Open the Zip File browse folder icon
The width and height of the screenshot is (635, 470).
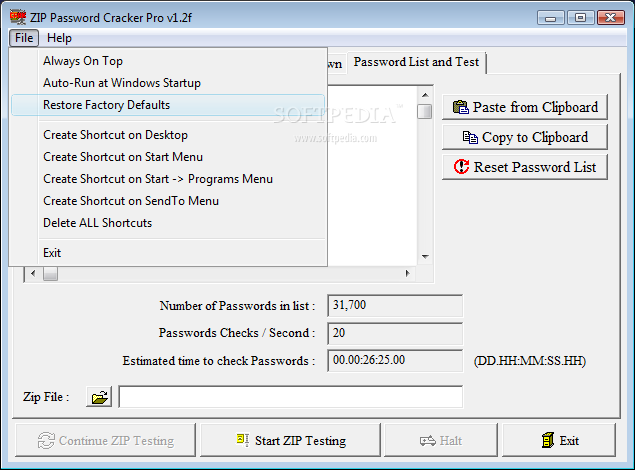pos(99,397)
